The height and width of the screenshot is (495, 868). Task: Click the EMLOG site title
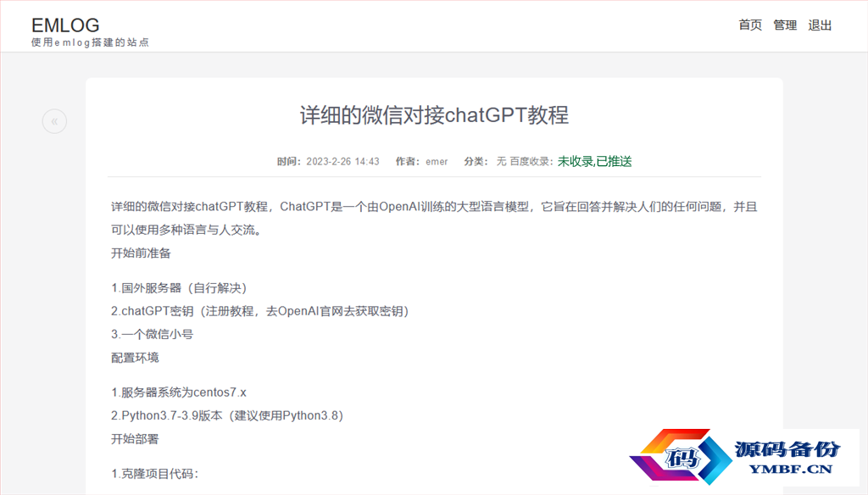[65, 25]
